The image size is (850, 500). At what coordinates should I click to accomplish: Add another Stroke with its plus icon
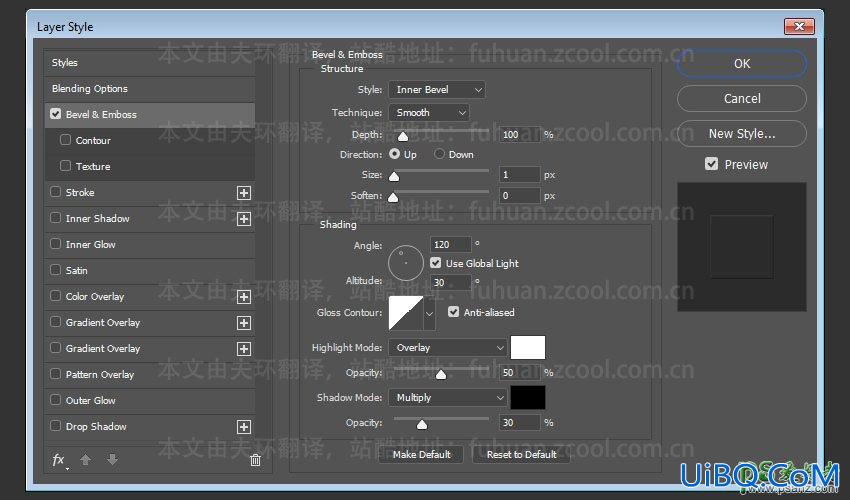244,193
